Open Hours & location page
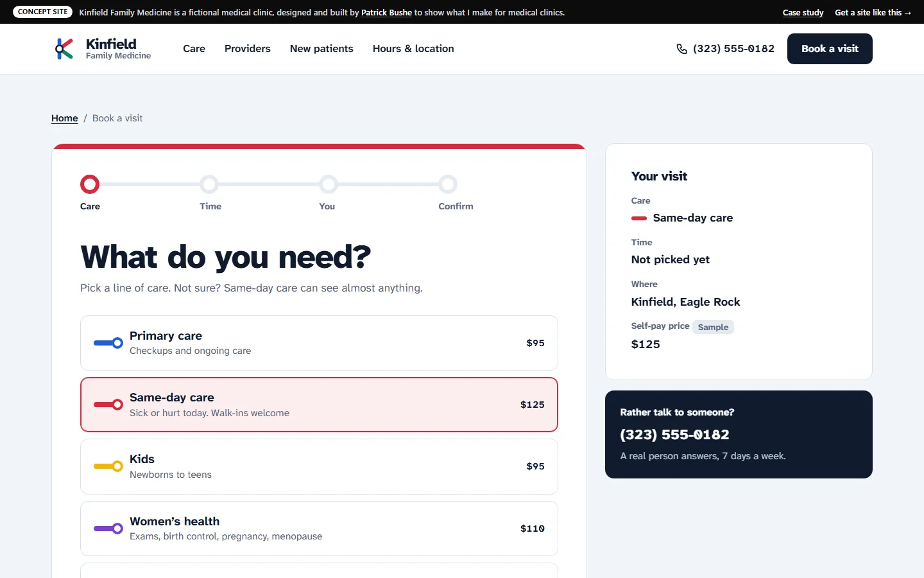This screenshot has height=578, width=924. pyautogui.click(x=413, y=49)
